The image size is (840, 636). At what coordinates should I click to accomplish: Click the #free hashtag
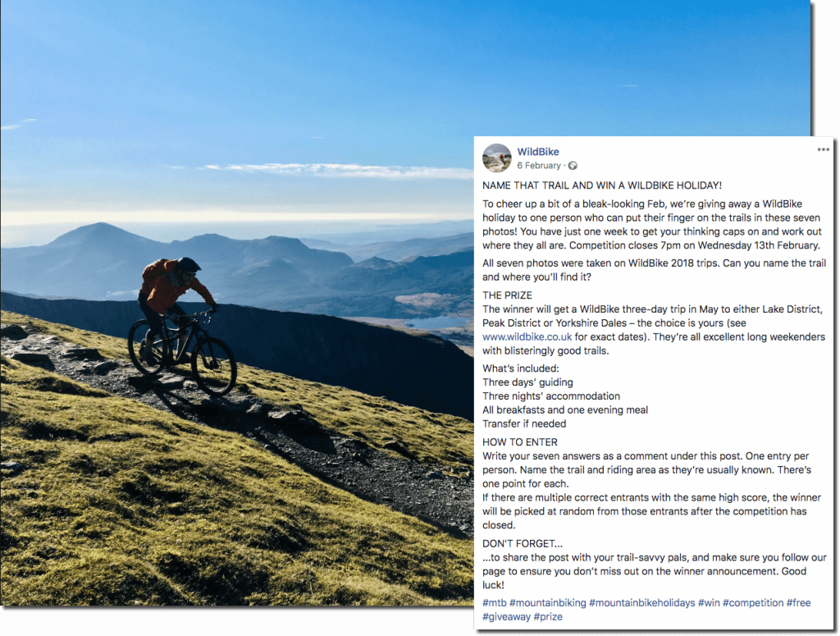click(x=798, y=603)
